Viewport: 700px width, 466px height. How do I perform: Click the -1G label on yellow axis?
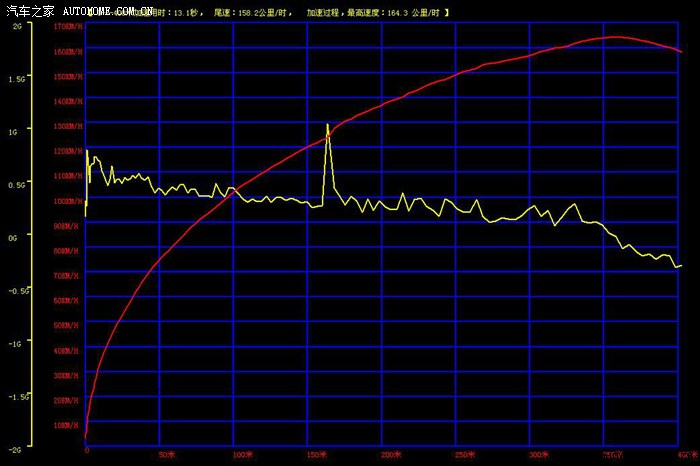point(16,343)
